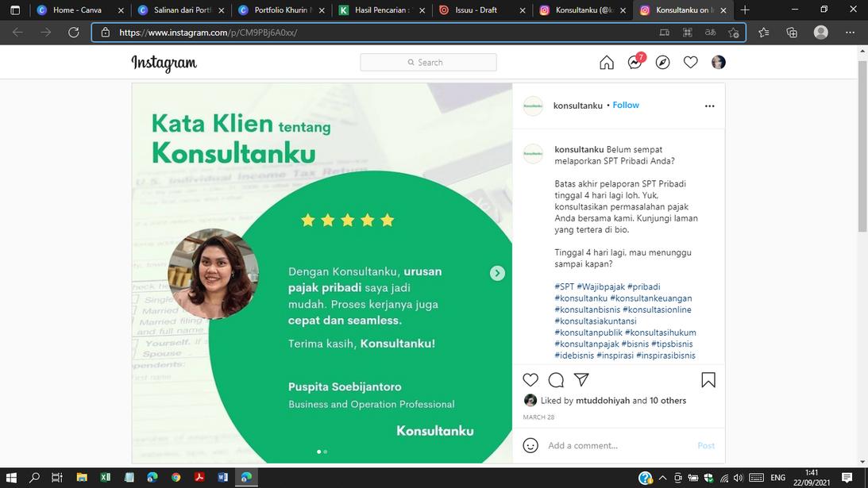This screenshot has width=868, height=488.
Task: Open tab actions menu icon
Action: click(15, 10)
